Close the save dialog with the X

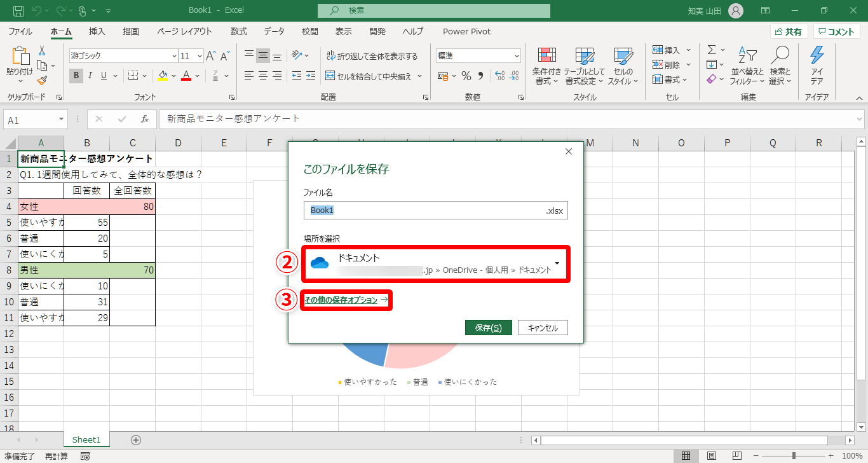(569, 151)
